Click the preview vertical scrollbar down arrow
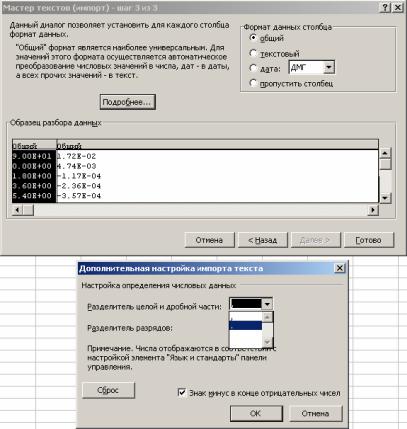Screen dimensions: 407x429 coord(385,198)
